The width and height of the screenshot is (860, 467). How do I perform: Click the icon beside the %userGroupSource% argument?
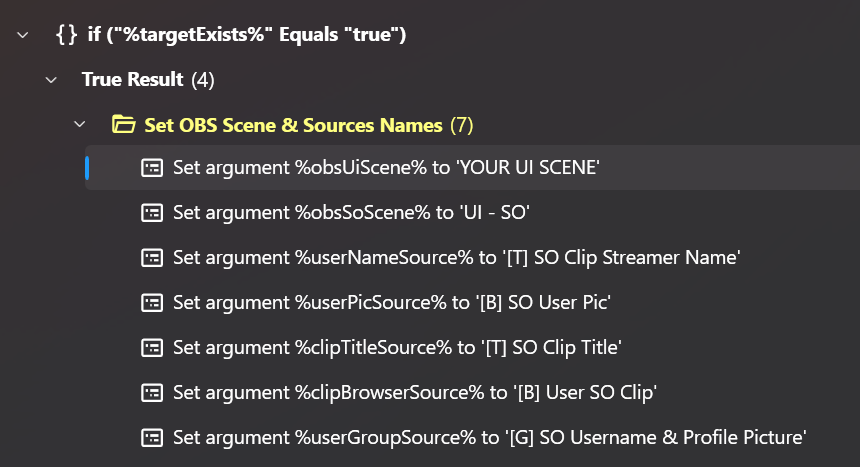[x=151, y=437]
